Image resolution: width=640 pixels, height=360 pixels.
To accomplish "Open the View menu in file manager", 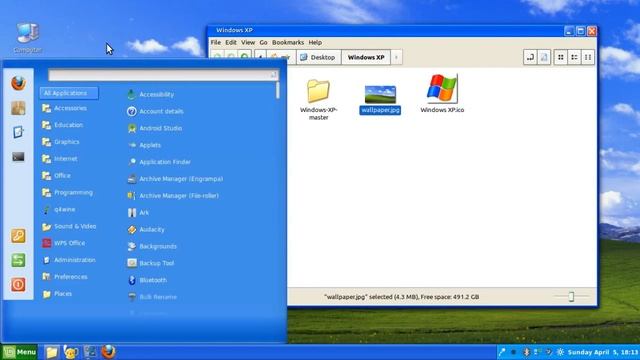I will (x=248, y=42).
